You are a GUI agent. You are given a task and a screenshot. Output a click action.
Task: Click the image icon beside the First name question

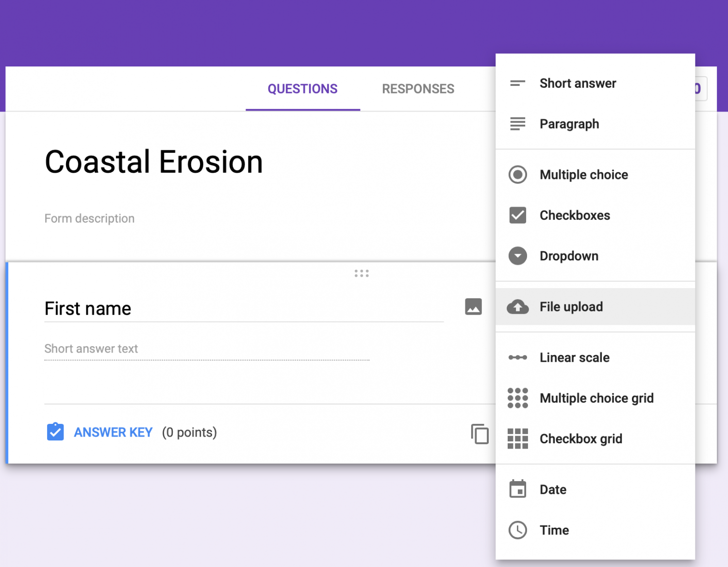pos(473,307)
